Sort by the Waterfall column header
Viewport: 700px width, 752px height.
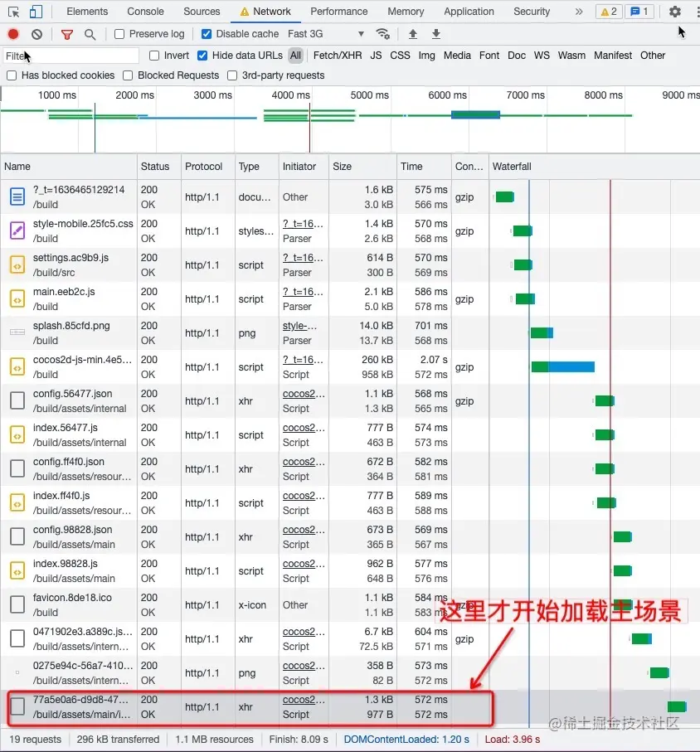click(x=595, y=167)
